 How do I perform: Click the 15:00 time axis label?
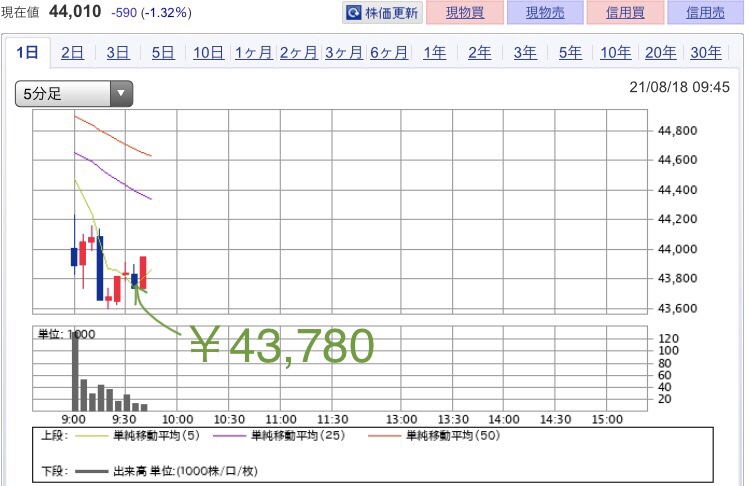pos(607,420)
